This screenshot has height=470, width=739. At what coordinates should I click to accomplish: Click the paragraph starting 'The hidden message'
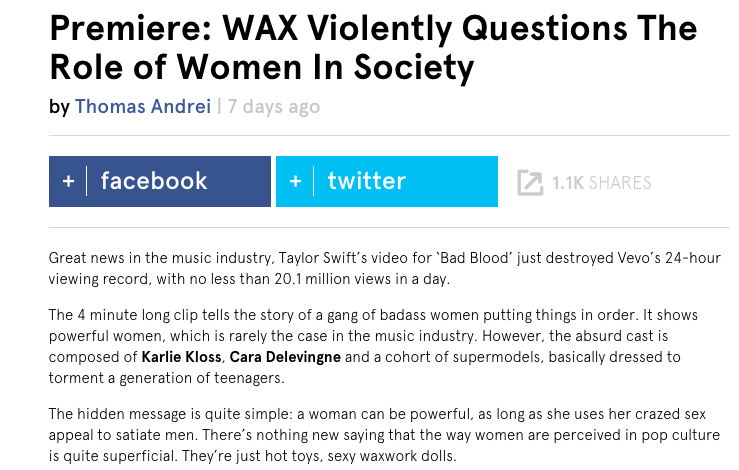384,435
